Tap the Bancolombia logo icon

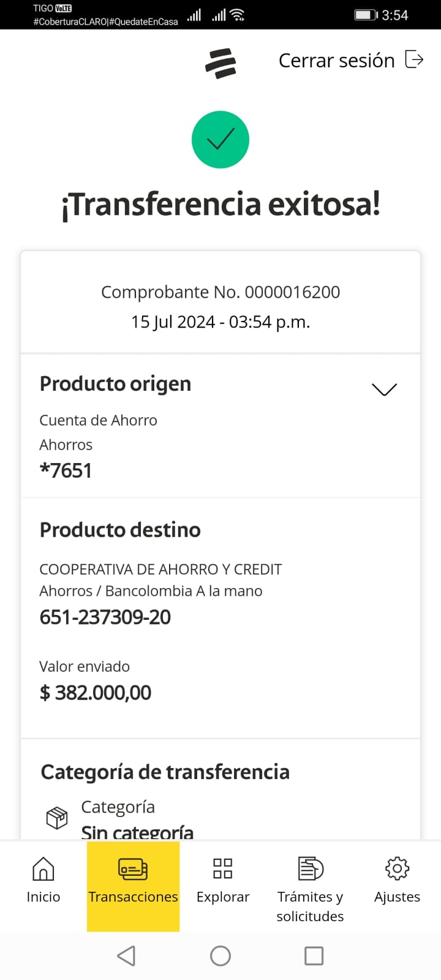pyautogui.click(x=221, y=63)
